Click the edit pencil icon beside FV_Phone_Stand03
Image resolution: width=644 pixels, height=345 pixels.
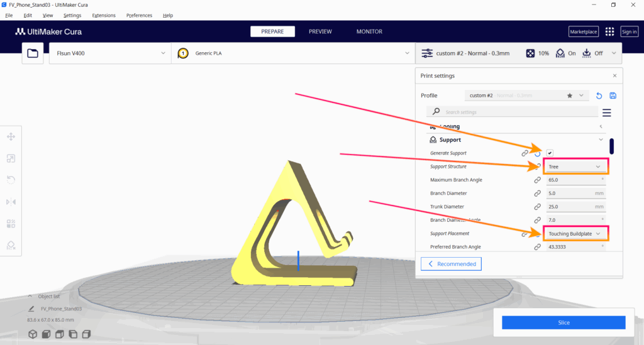[31, 309]
